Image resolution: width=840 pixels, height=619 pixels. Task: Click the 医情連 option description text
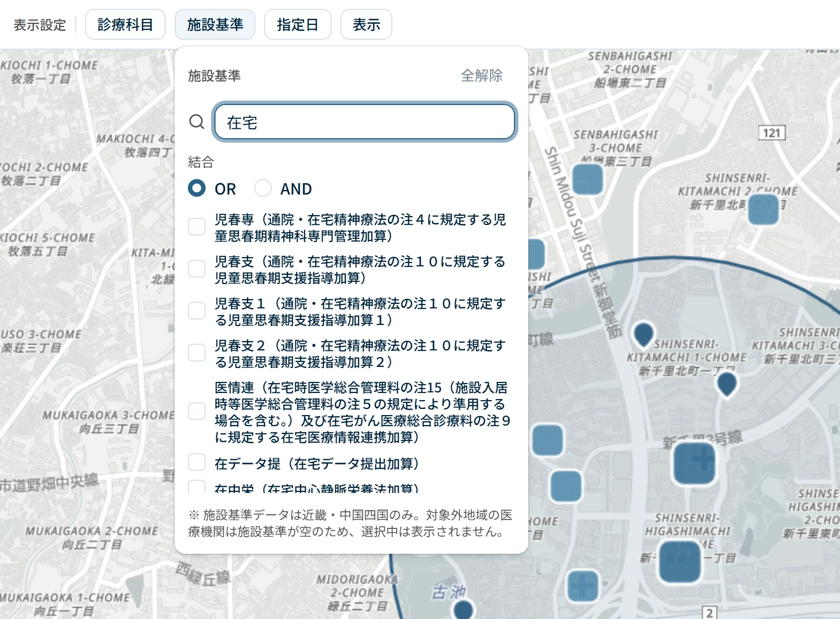tap(363, 412)
